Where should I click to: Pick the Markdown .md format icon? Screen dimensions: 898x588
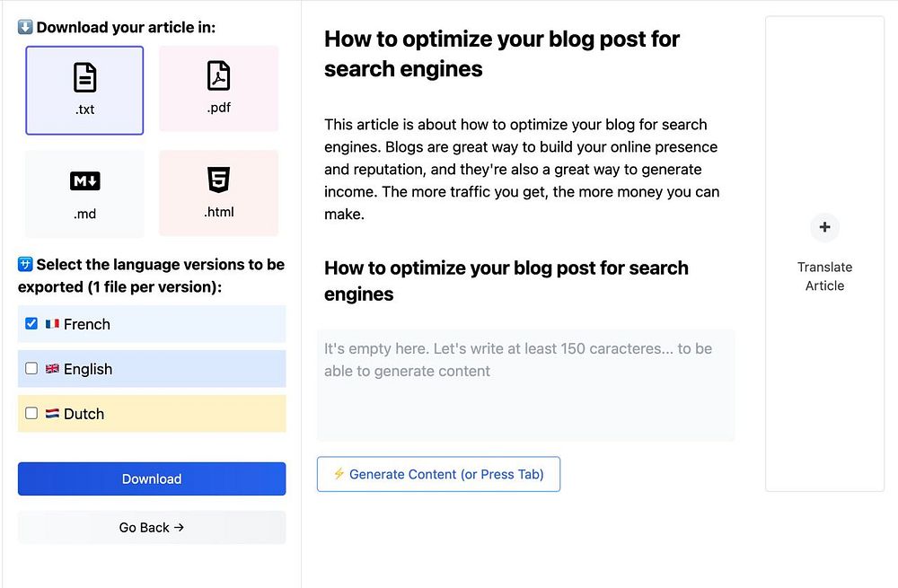[84, 181]
